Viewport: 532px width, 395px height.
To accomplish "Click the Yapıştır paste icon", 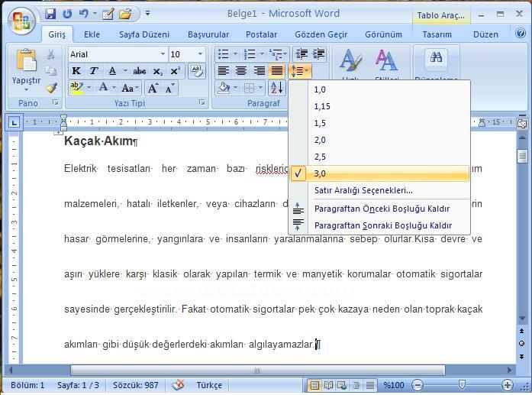I will tap(26, 61).
